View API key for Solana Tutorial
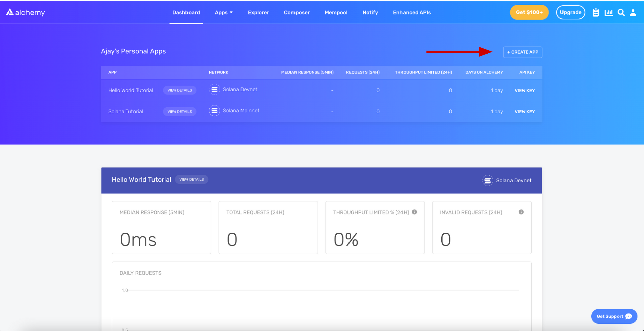 [x=525, y=112]
